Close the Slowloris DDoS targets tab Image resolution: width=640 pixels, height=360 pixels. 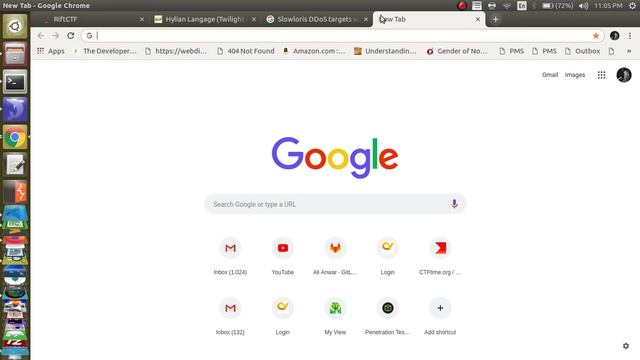(x=365, y=19)
